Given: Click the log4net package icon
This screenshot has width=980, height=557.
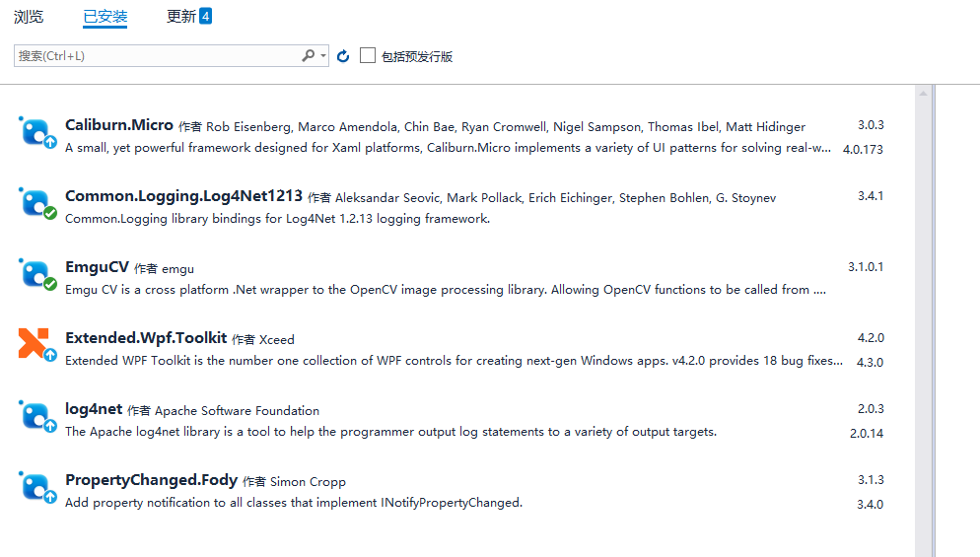Looking at the screenshot, I should click(37, 416).
